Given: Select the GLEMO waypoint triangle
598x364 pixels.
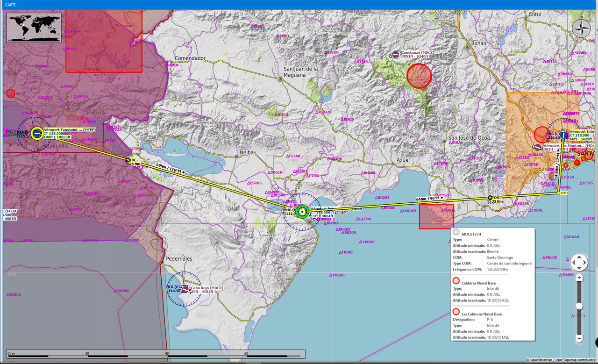Looking at the screenshot, I should 358,219.
